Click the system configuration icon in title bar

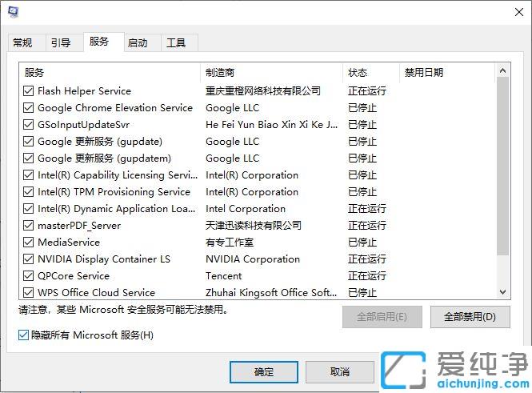(13, 11)
